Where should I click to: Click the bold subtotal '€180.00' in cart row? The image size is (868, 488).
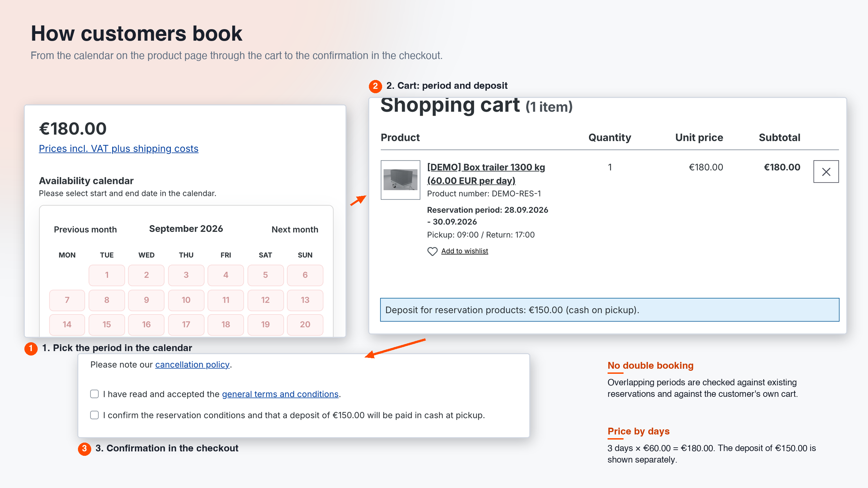click(x=782, y=167)
